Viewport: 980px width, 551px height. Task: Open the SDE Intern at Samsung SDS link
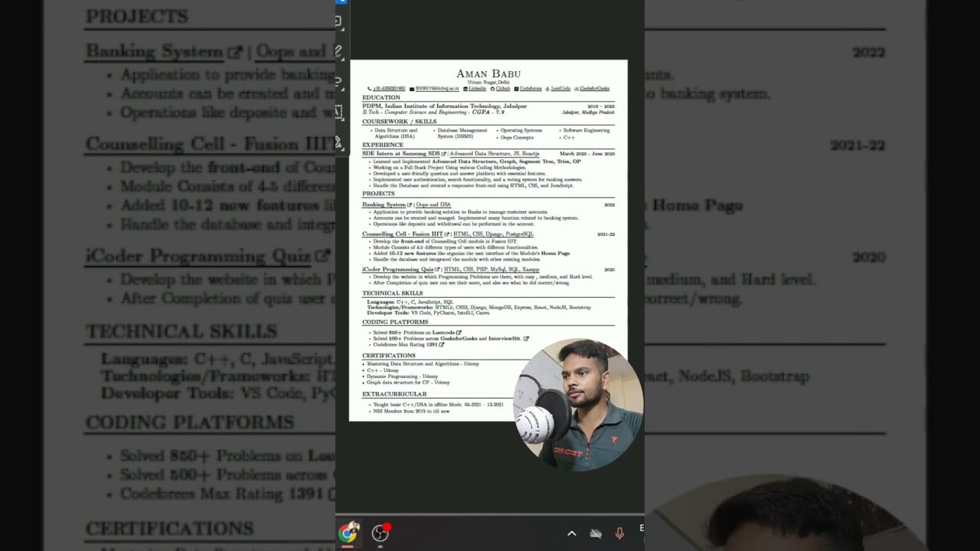401,154
